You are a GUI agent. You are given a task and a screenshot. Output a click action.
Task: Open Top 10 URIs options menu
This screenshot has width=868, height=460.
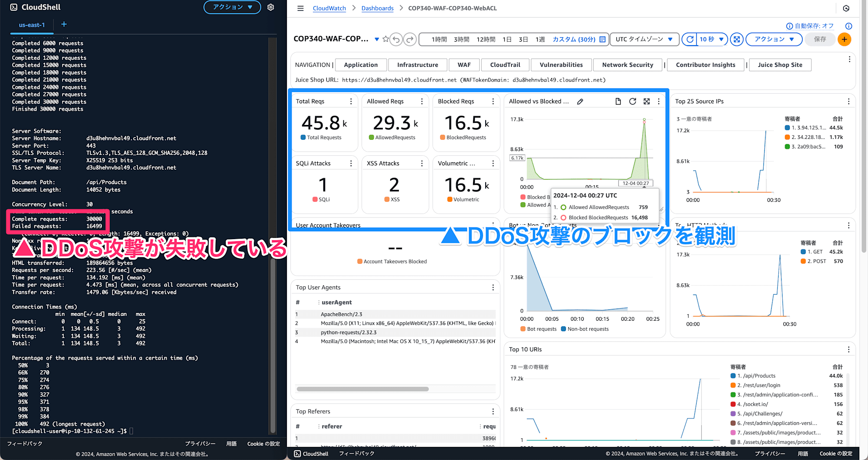[848, 349]
